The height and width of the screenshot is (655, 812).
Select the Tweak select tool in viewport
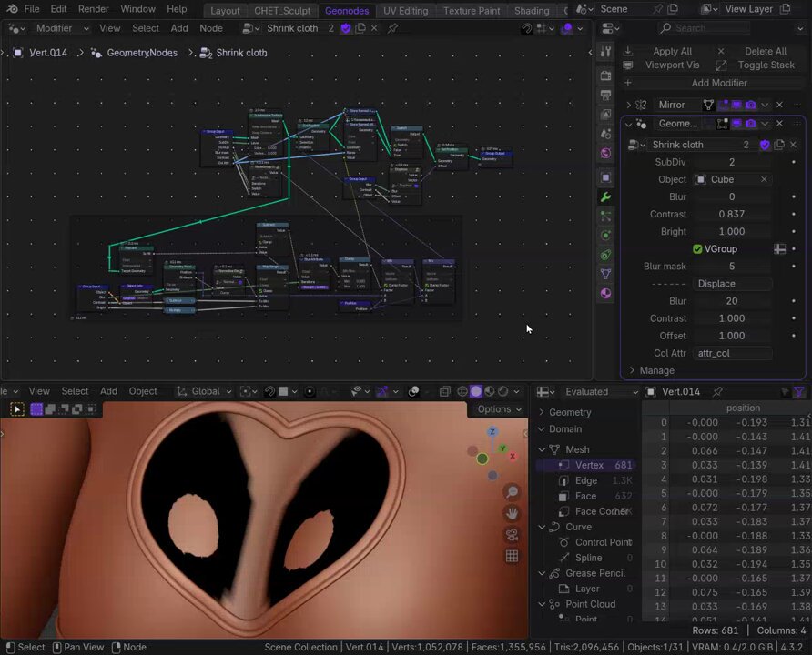pos(17,409)
